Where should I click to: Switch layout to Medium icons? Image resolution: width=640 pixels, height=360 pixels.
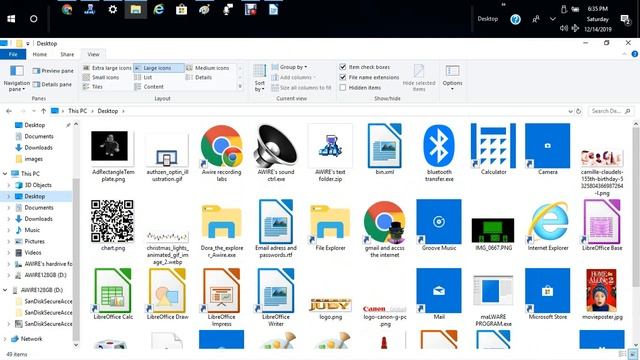pyautogui.click(x=208, y=68)
